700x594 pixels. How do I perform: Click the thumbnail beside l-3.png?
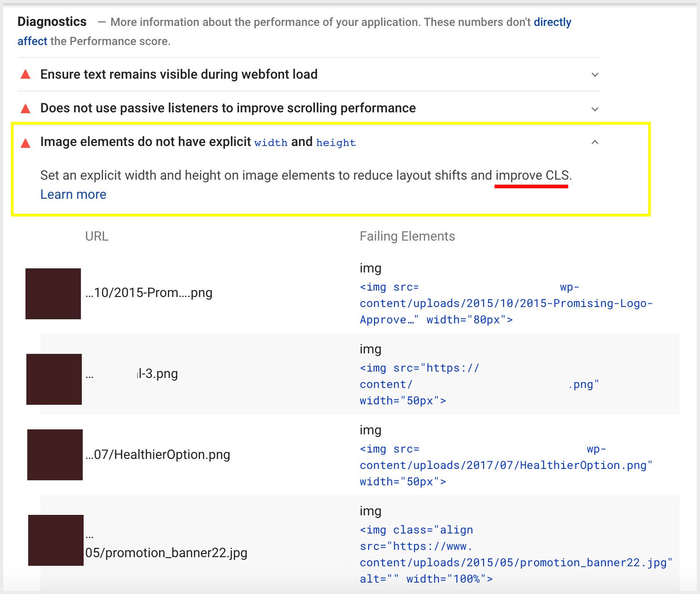pyautogui.click(x=54, y=378)
